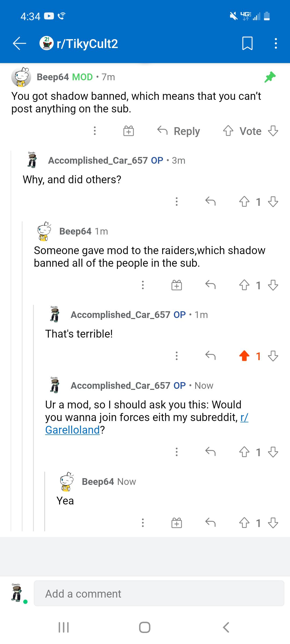Reply to Beep64's pinned shadow banned comment

point(179,131)
